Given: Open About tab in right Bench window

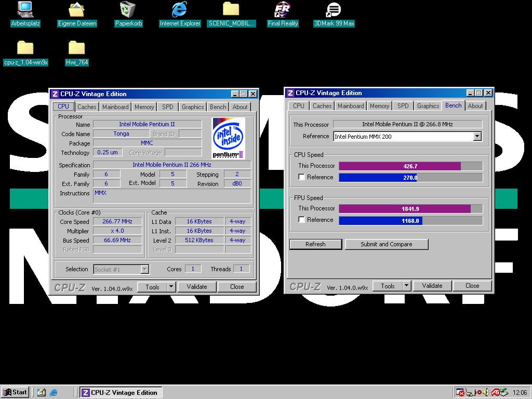Looking at the screenshot, I should tap(475, 106).
